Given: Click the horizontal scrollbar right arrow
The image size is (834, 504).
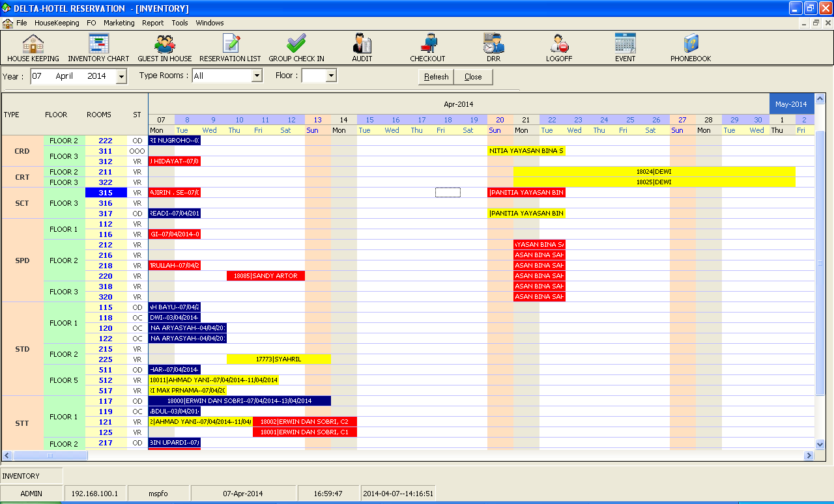Looking at the screenshot, I should pyautogui.click(x=809, y=456).
